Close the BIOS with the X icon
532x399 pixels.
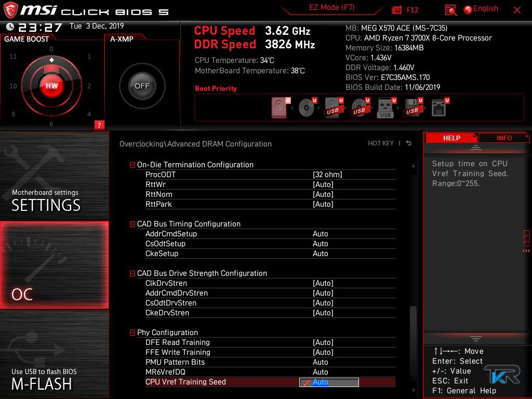tap(517, 10)
